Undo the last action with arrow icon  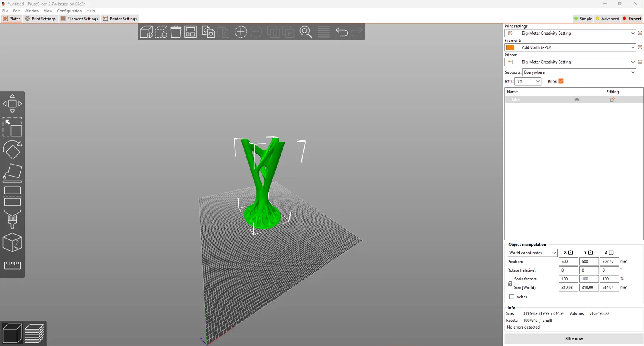point(341,32)
